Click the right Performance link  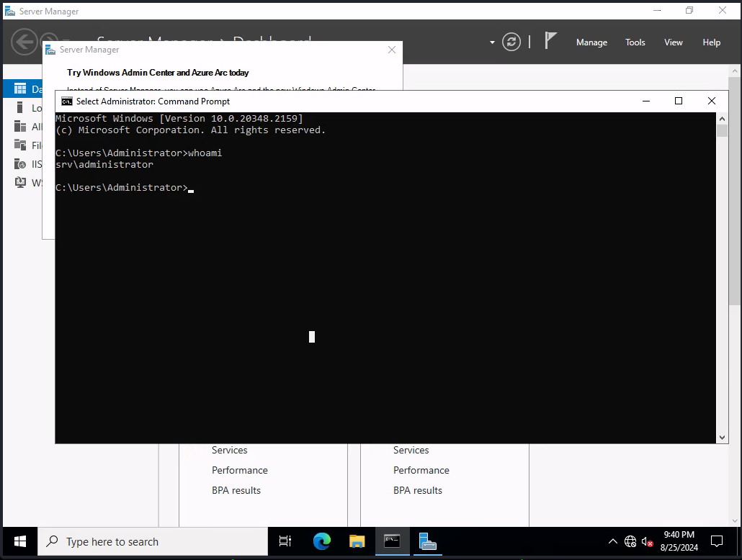point(421,470)
